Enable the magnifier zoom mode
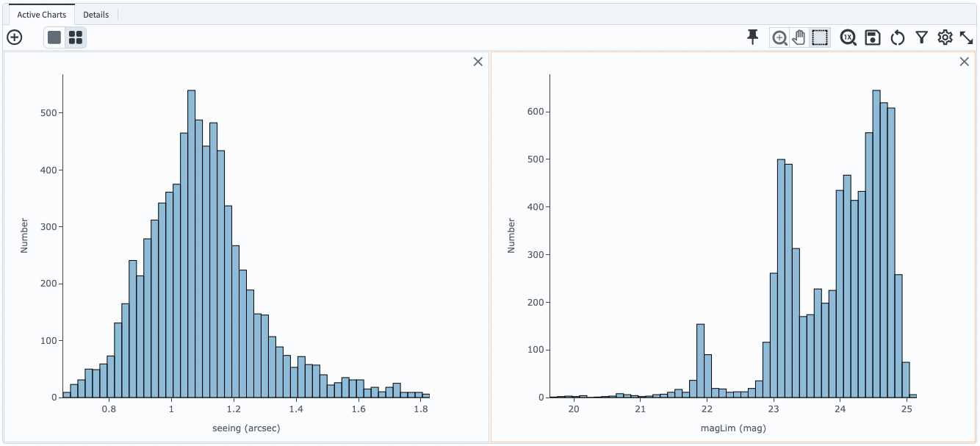980x446 pixels. click(780, 37)
